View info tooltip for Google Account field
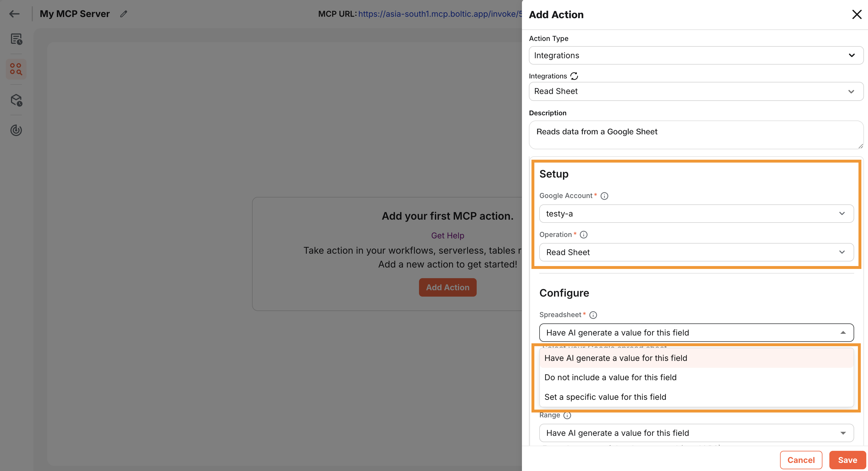 click(604, 196)
